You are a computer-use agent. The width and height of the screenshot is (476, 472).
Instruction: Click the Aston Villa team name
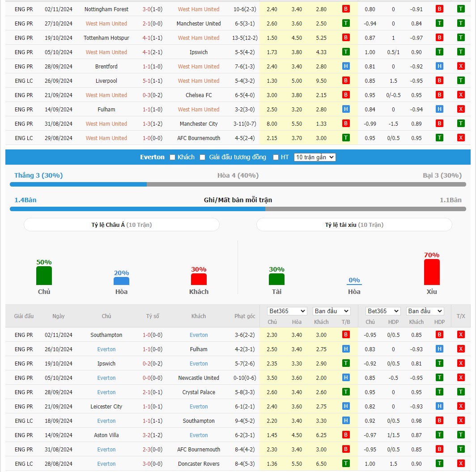pos(106,435)
